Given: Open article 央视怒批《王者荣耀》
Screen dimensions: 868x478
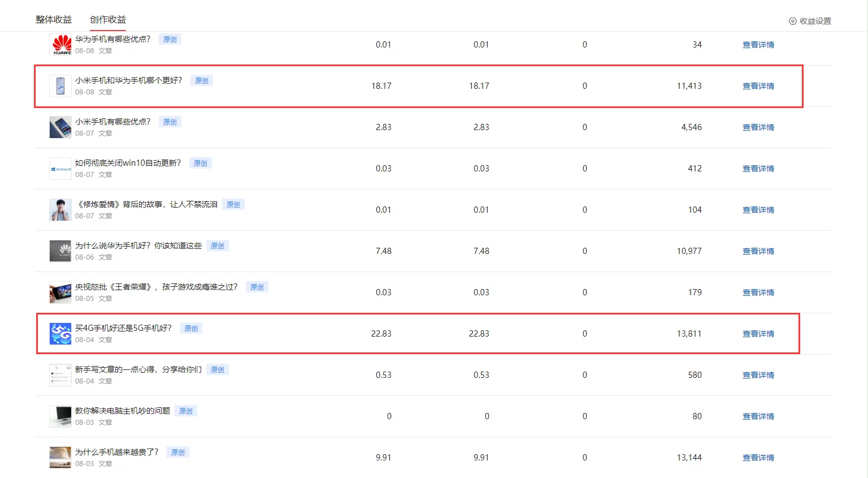Looking at the screenshot, I should [157, 287].
